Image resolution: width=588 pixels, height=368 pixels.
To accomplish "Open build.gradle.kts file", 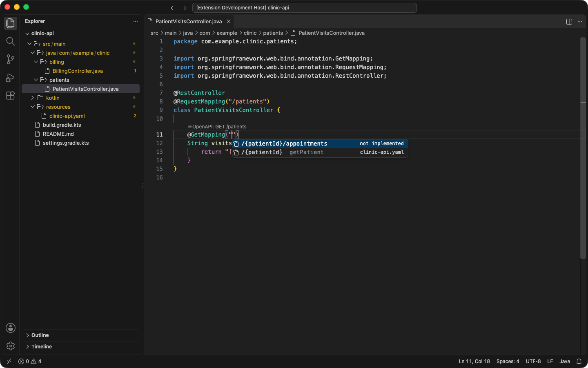I will point(62,125).
